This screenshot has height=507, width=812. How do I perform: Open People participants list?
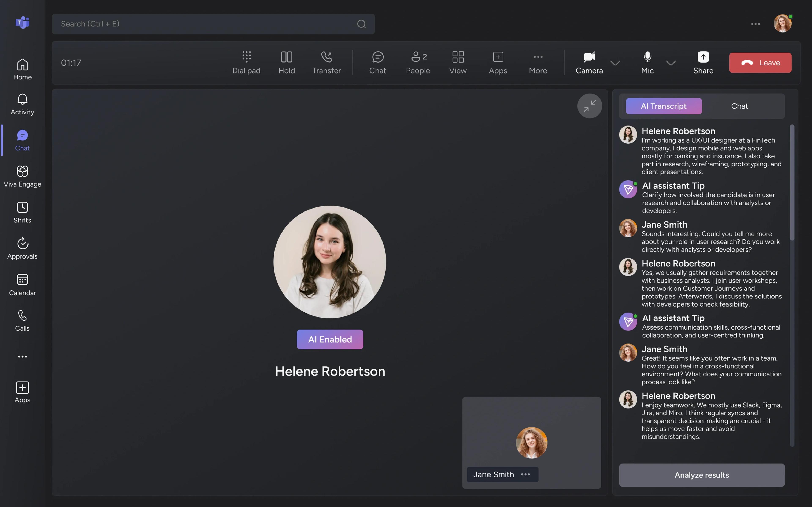tap(418, 62)
